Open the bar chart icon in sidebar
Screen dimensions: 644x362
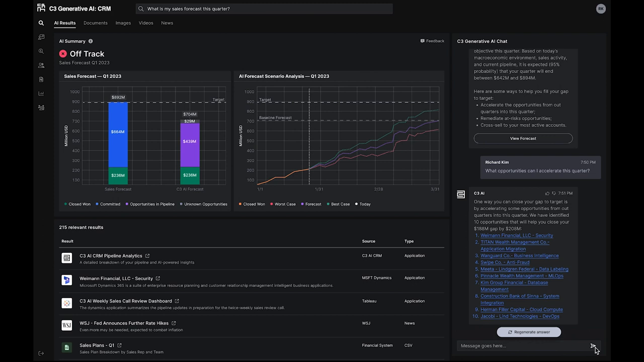[x=41, y=94]
